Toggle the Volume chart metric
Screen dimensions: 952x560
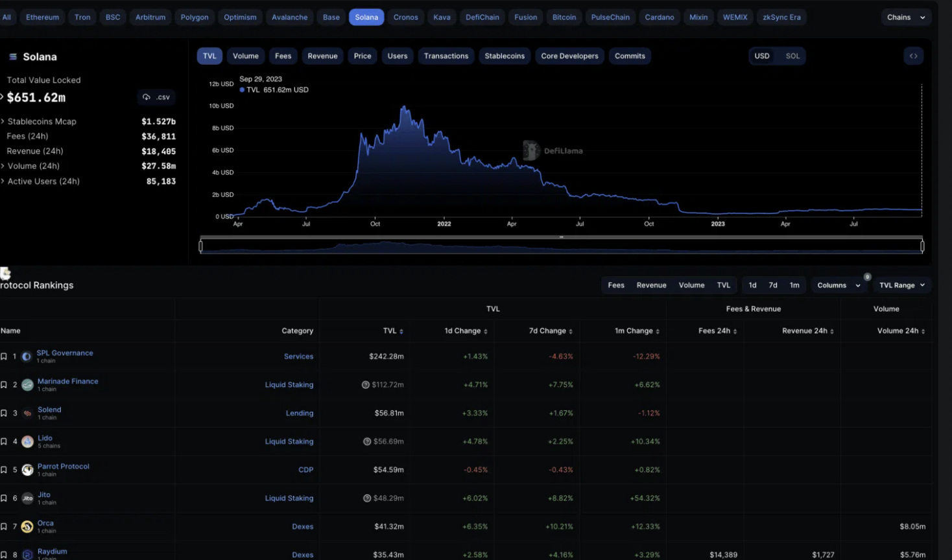246,56
